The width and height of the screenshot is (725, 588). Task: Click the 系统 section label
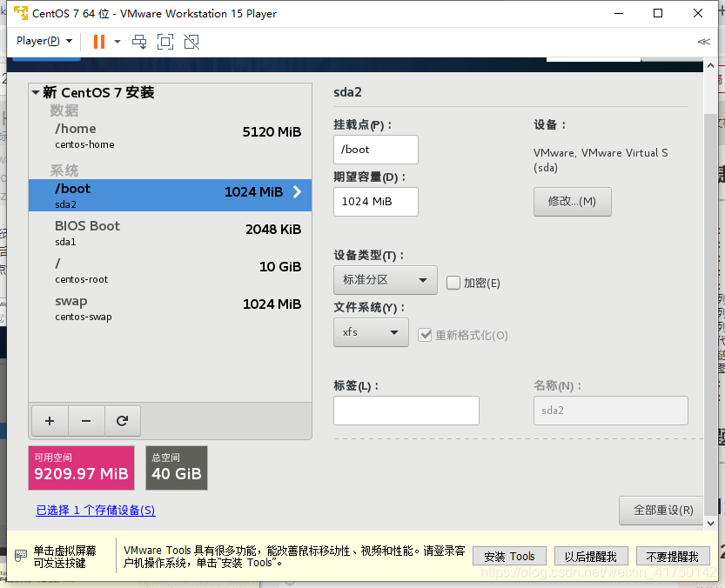pyautogui.click(x=64, y=170)
